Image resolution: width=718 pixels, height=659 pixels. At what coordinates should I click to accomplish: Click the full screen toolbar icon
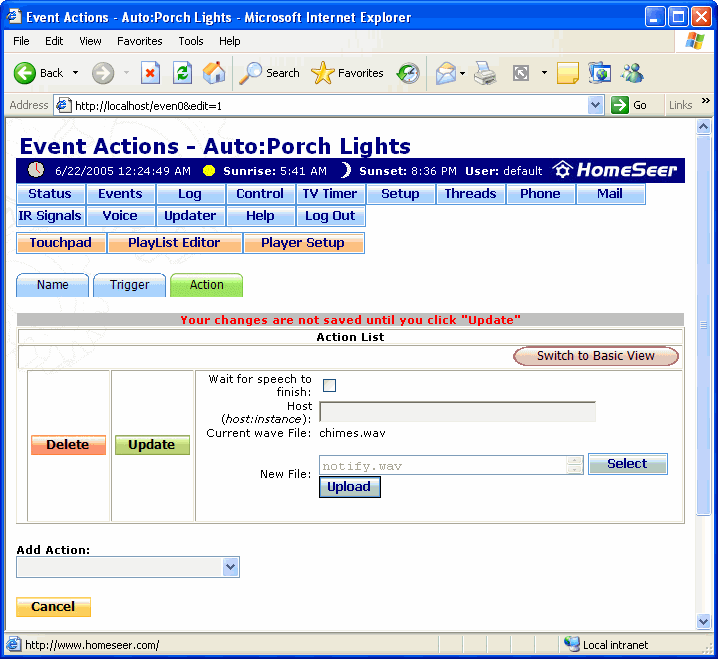pyautogui.click(x=521, y=73)
